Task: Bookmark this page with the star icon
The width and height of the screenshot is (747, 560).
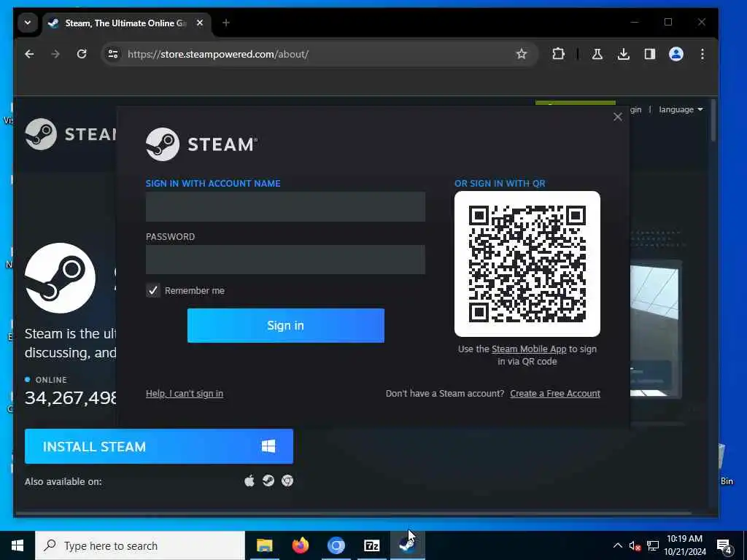Action: (x=522, y=54)
